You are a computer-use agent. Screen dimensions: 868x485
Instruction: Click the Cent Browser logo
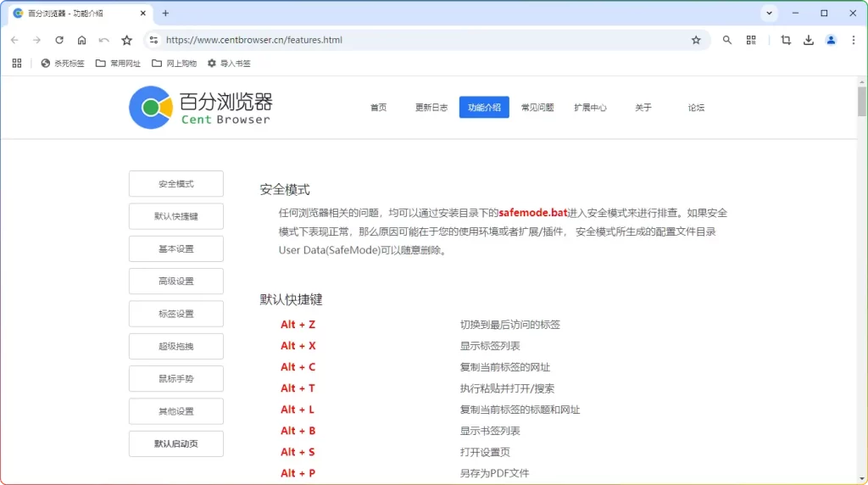tap(200, 108)
